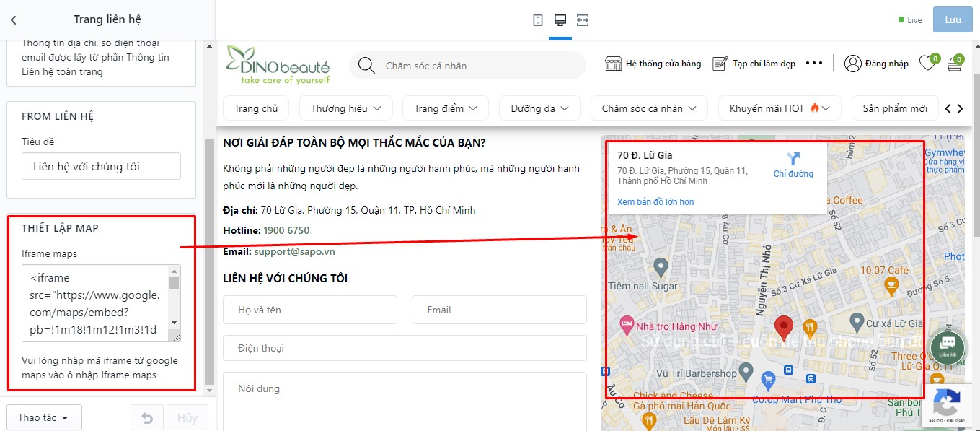Open the Dino beauté logo
Viewport: 980px width, 431px height.
(278, 64)
